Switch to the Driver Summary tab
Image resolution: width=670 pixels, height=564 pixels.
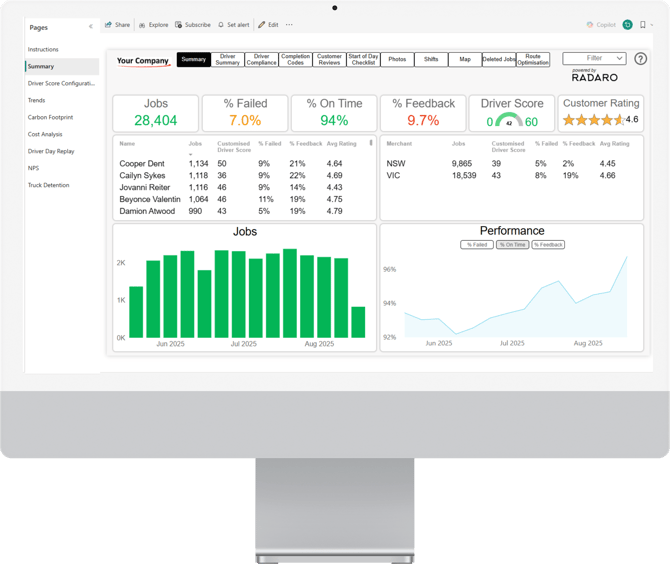tap(227, 59)
